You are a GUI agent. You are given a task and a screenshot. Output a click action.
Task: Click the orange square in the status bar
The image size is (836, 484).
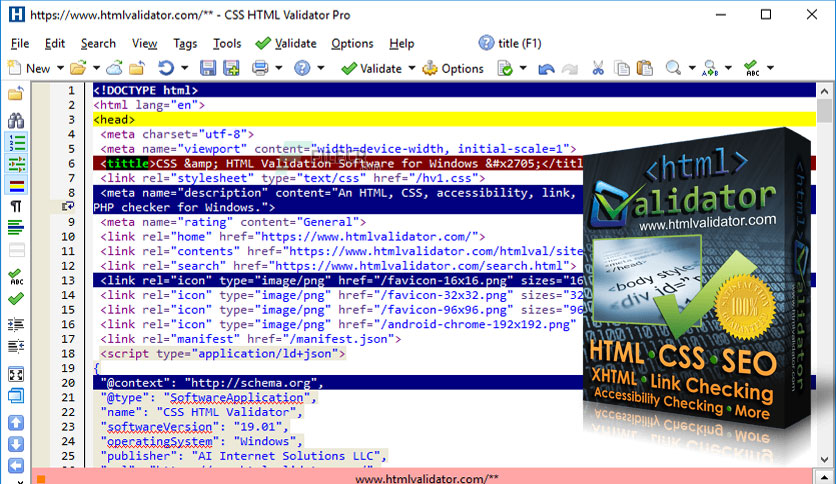click(41, 479)
